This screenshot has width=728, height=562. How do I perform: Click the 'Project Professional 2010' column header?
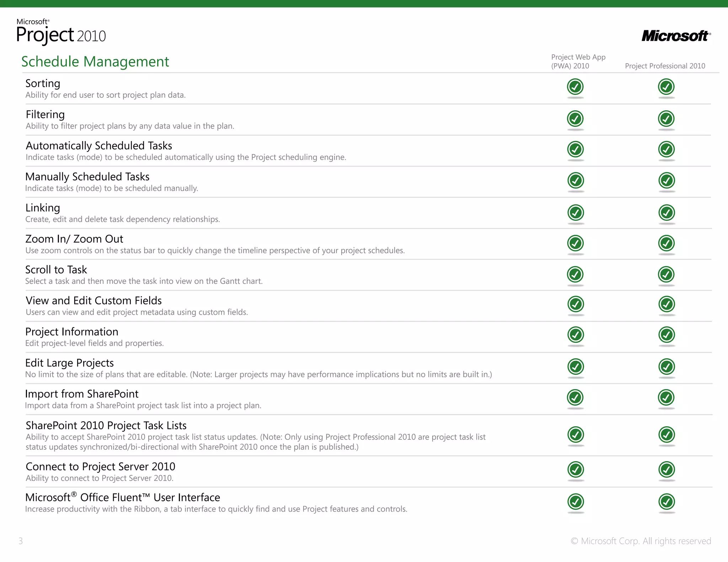point(665,66)
